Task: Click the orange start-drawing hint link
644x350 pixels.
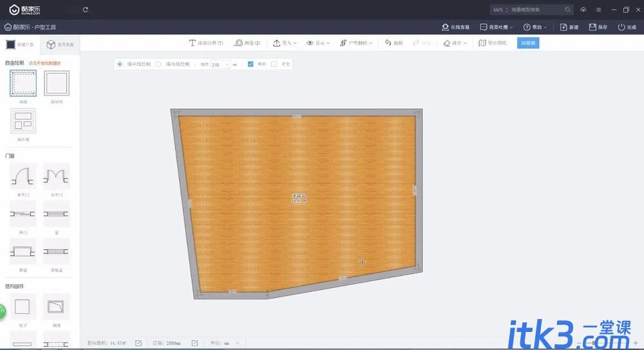Action: click(45, 63)
